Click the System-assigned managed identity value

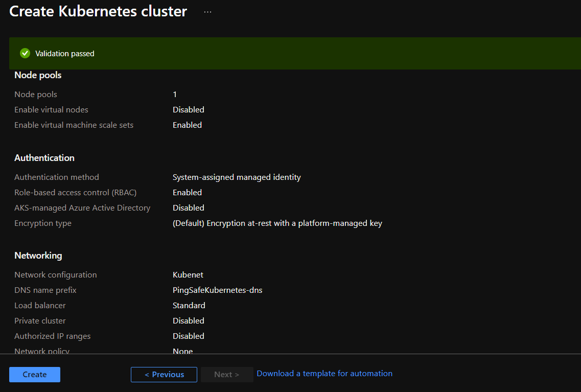click(x=237, y=177)
